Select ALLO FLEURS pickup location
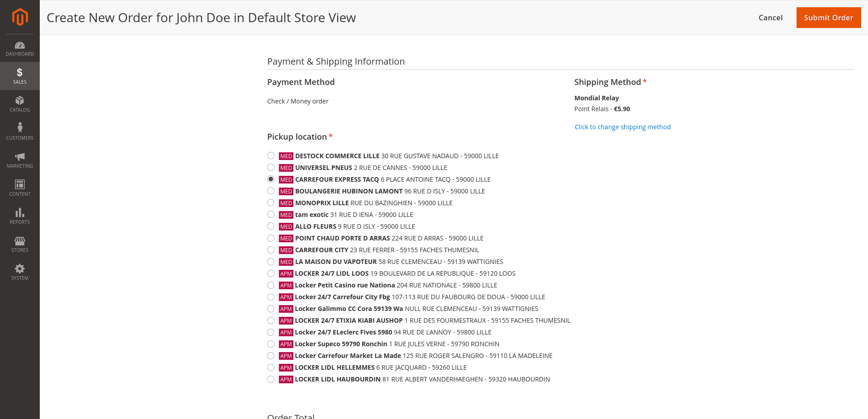Viewport: 868px width, 419px height. click(x=271, y=226)
